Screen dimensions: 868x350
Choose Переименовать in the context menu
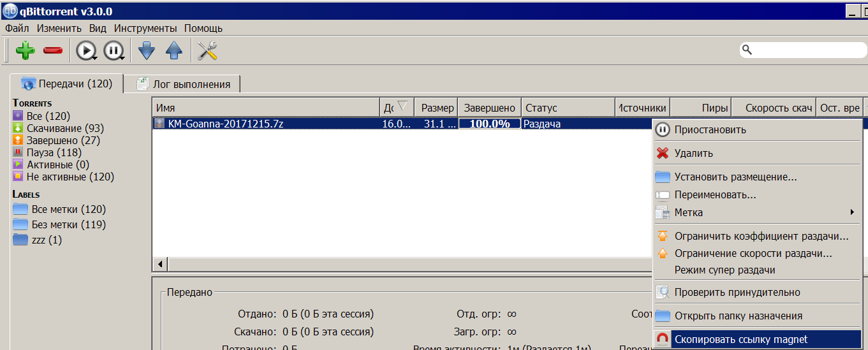click(757, 194)
